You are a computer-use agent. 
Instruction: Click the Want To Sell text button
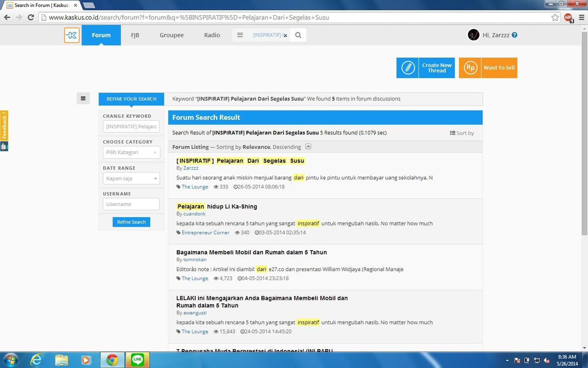pos(499,68)
